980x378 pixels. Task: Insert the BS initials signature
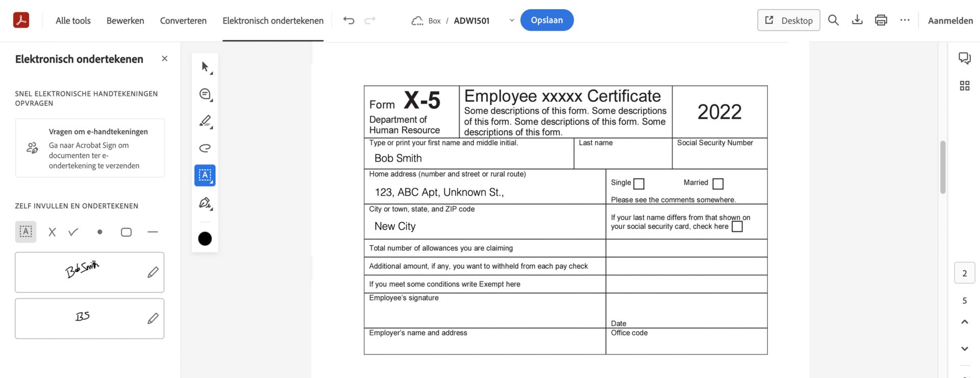click(82, 316)
